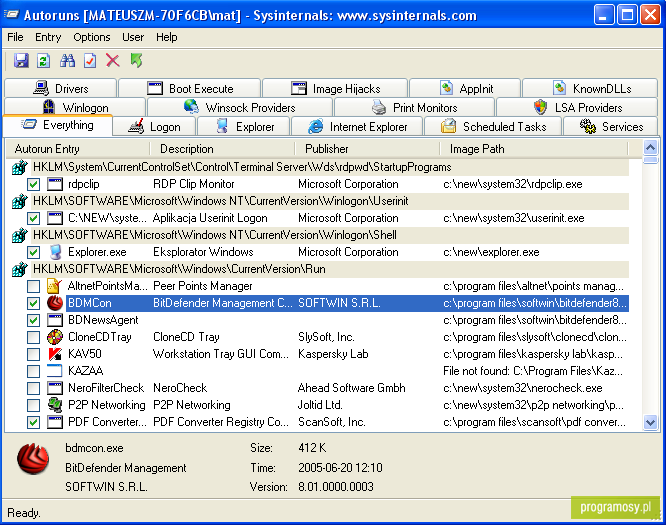The width and height of the screenshot is (666, 525).
Task: Click the large BitDefender icon in details pane
Action: click(33, 459)
